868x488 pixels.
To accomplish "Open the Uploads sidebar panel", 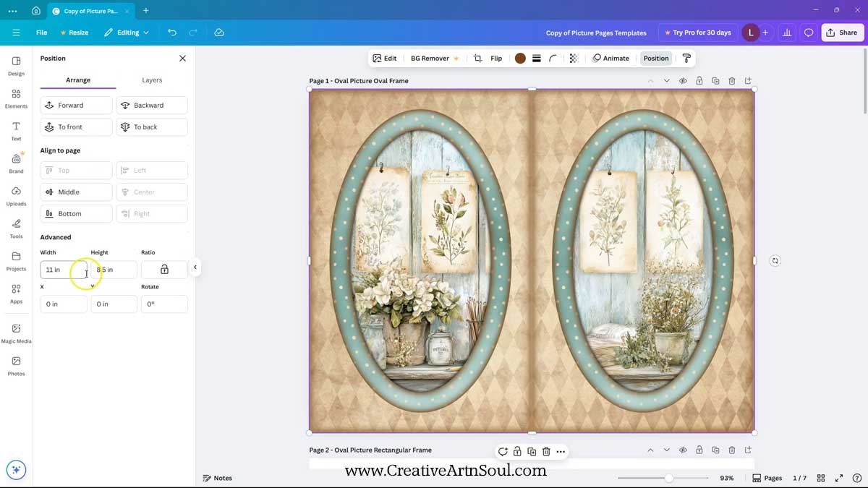I will (x=16, y=196).
